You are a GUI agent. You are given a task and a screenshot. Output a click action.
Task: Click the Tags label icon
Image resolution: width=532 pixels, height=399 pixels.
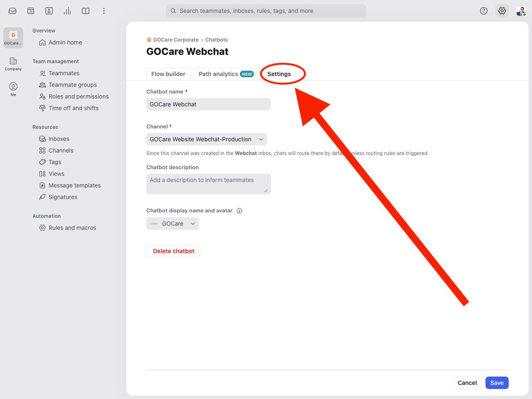click(42, 162)
